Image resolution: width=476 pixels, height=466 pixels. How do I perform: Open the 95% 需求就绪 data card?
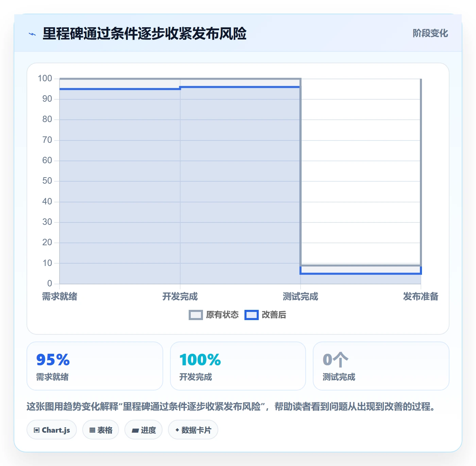[95, 366]
